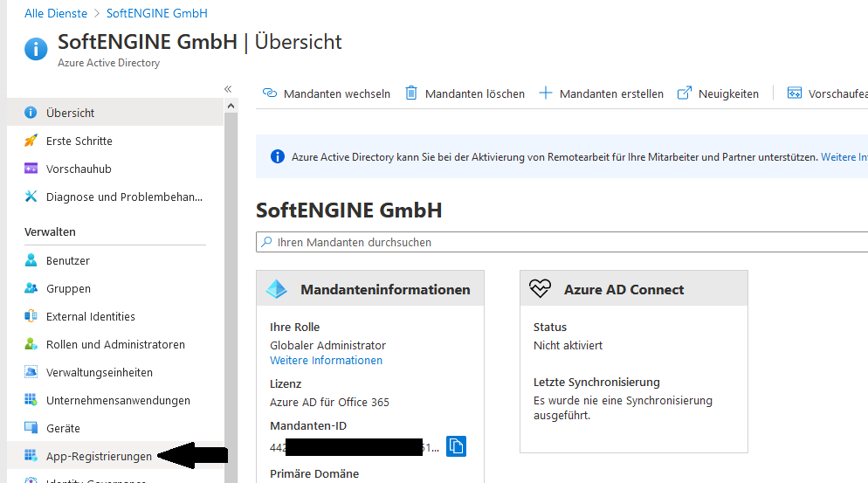868x483 pixels.
Task: Select Benutzer from the Verwalten section
Action: click(68, 260)
